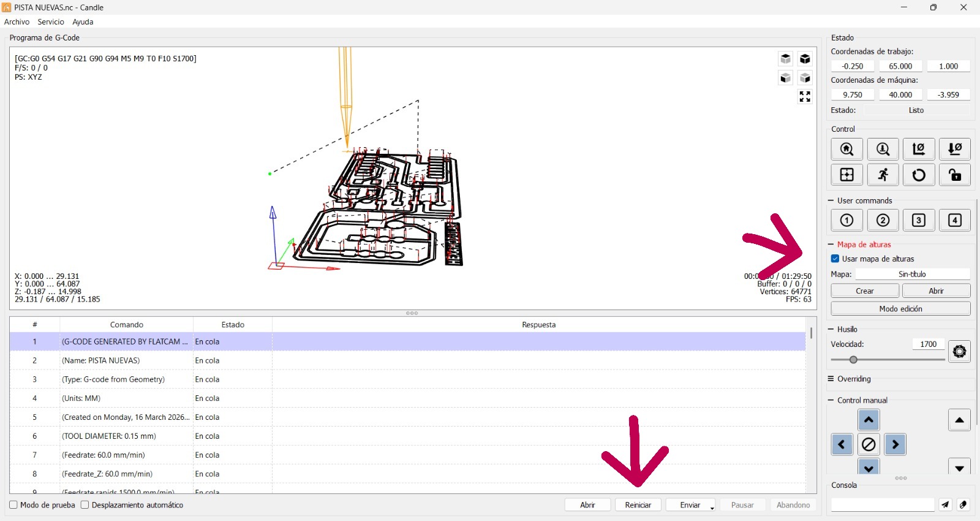Select the fully dark cube isometric view
The image size is (980, 521).
[805, 59]
